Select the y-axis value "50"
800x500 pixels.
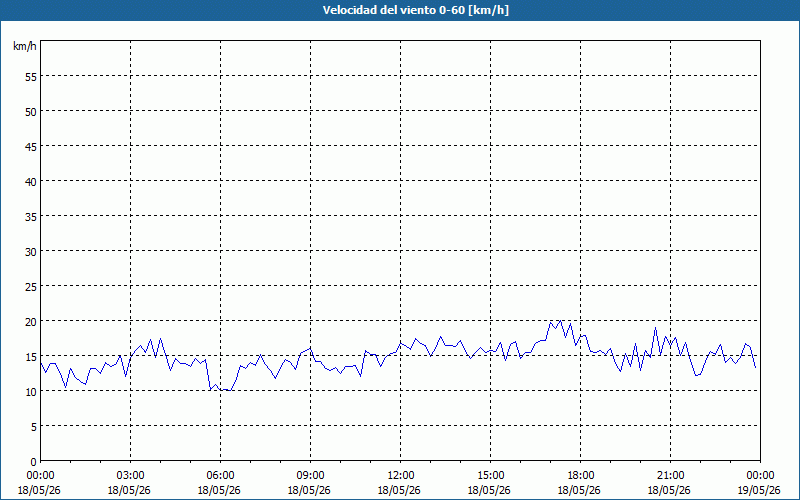coord(31,111)
